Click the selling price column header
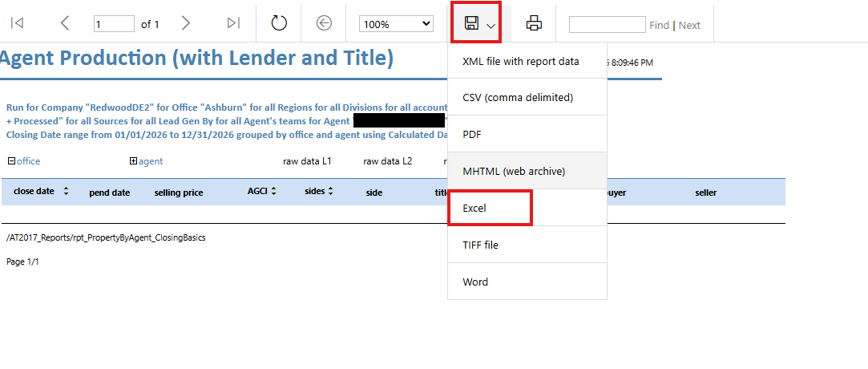The image size is (868, 369). (178, 193)
